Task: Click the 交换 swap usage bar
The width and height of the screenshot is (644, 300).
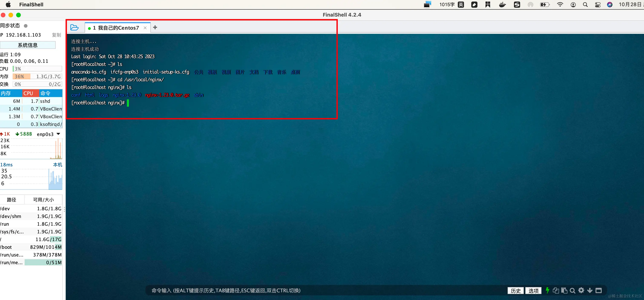Action: tap(37, 84)
